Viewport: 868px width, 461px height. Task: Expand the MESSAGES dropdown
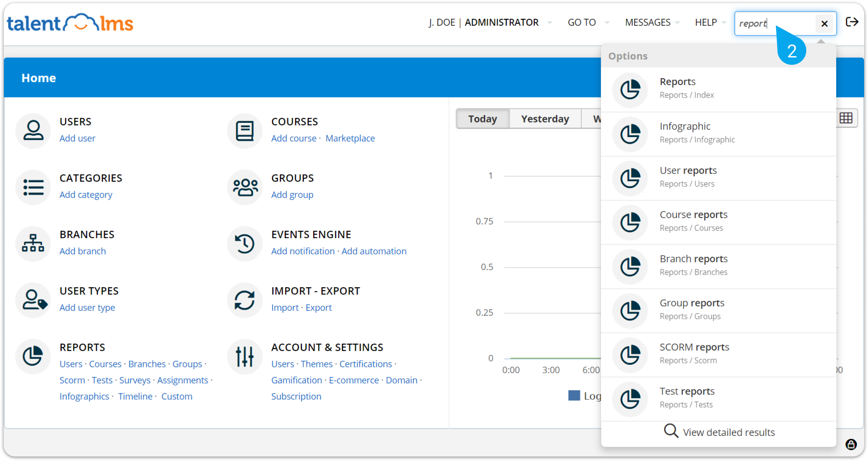[652, 22]
